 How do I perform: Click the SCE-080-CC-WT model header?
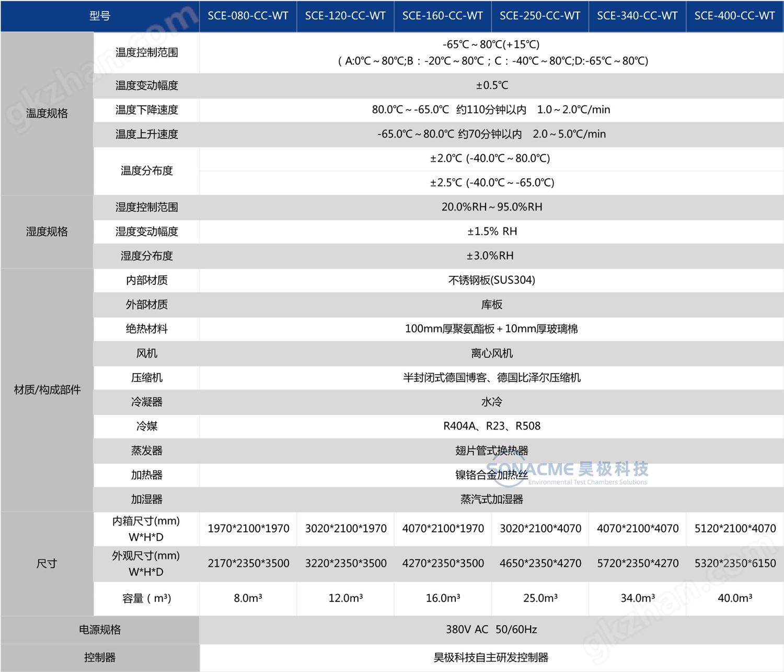(x=248, y=16)
